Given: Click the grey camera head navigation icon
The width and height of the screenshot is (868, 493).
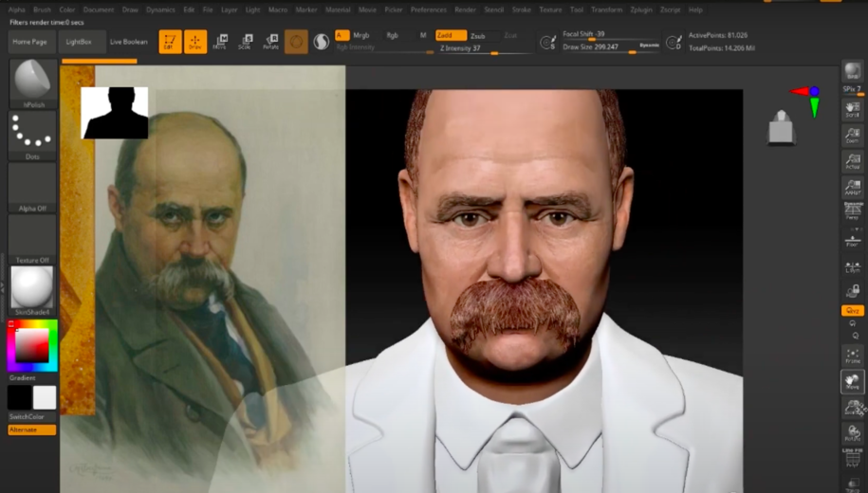Looking at the screenshot, I should point(781,128).
